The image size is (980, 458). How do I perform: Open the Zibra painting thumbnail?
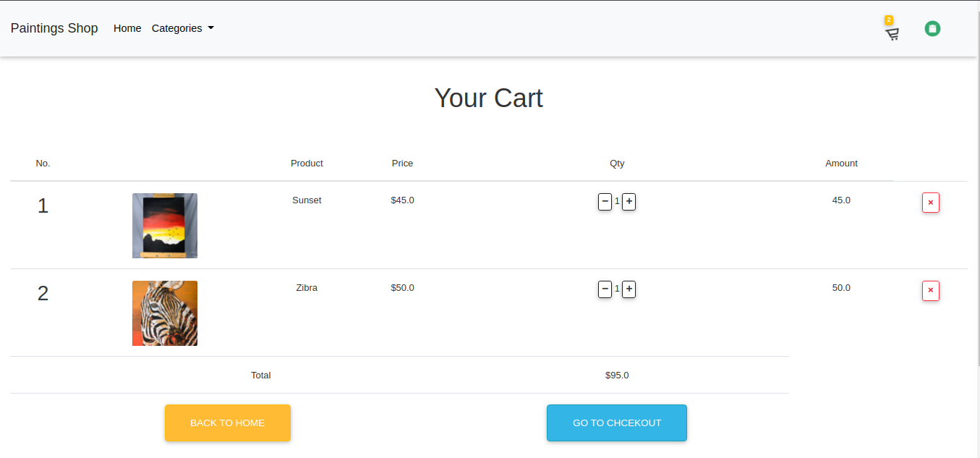(x=165, y=313)
